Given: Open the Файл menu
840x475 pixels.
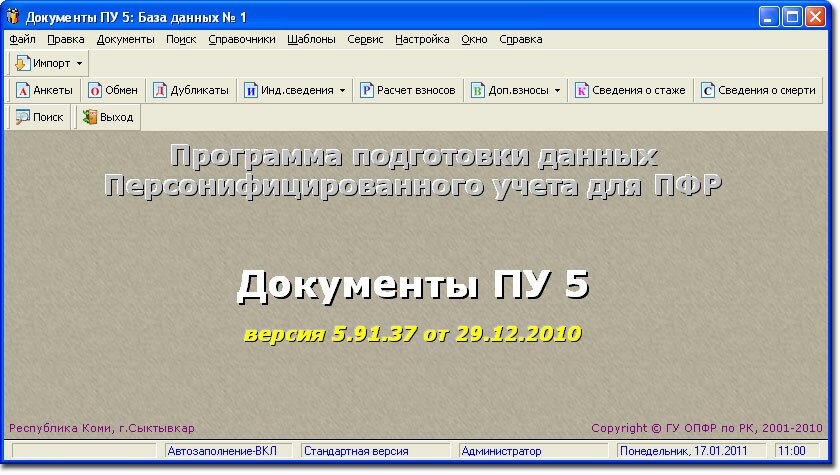Looking at the screenshot, I should pos(22,39).
